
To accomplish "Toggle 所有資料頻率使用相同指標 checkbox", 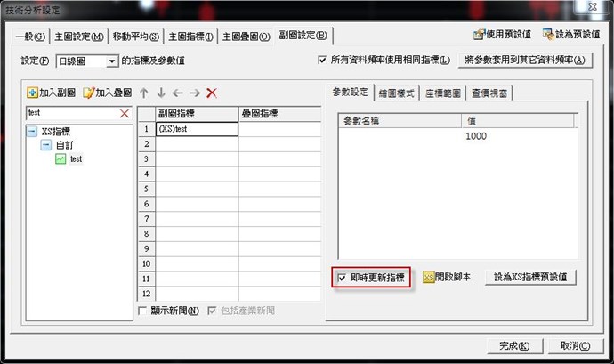I will (x=322, y=60).
